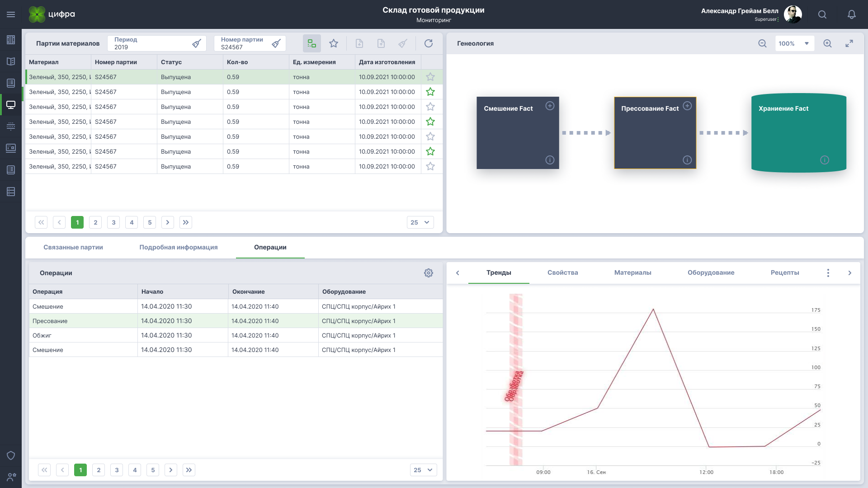
Task: Switch to Подробная информация tab
Action: pos(179,247)
